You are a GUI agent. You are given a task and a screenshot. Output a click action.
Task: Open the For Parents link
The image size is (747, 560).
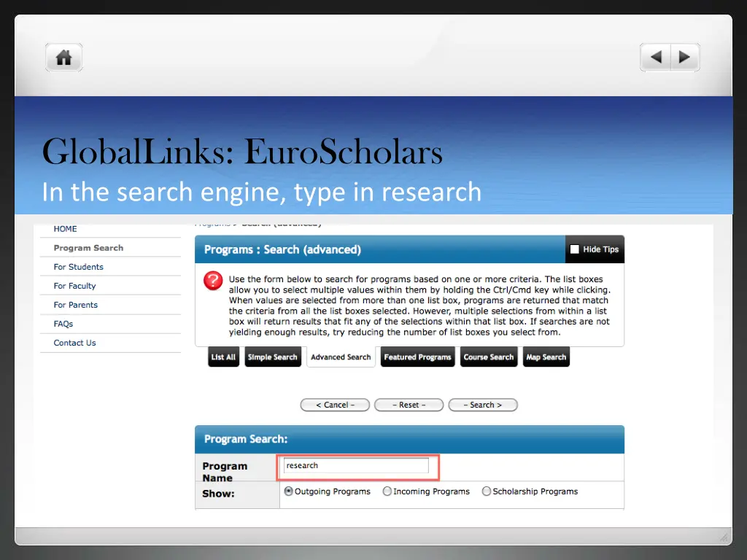pyautogui.click(x=76, y=306)
